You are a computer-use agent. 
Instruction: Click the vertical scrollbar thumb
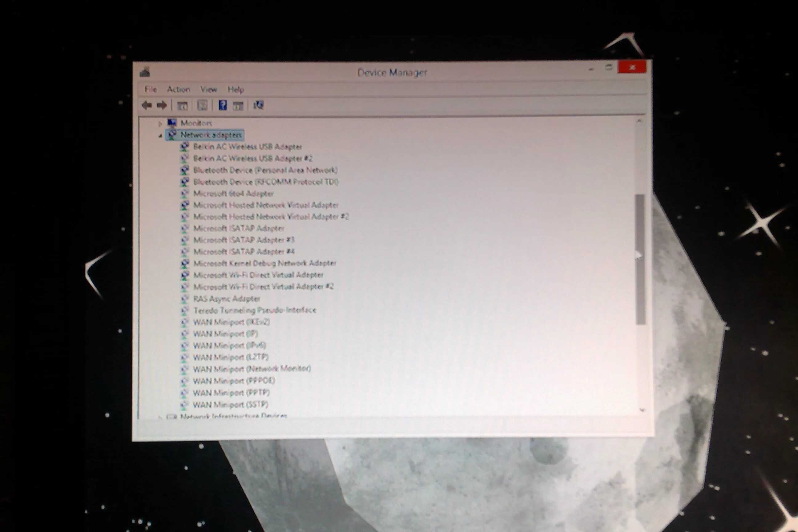(x=640, y=260)
